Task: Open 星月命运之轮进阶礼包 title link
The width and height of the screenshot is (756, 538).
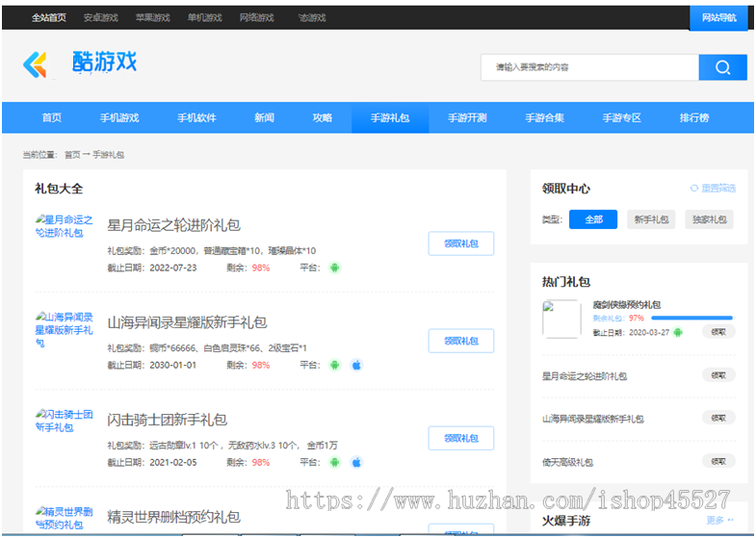Action: (173, 225)
